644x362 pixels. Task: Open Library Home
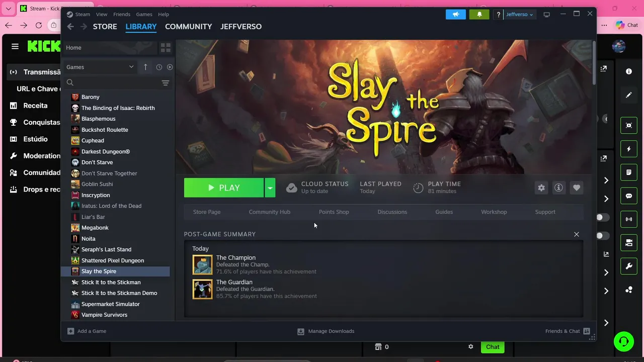(109, 48)
